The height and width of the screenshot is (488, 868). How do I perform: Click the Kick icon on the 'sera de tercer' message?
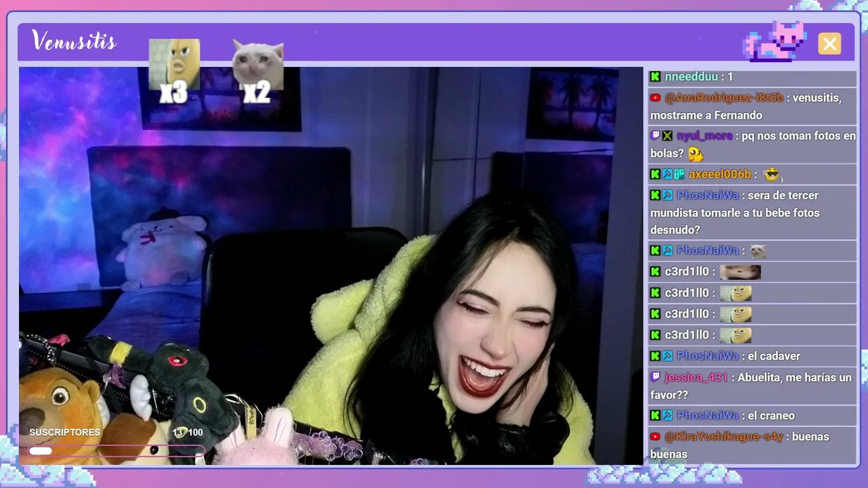point(655,195)
